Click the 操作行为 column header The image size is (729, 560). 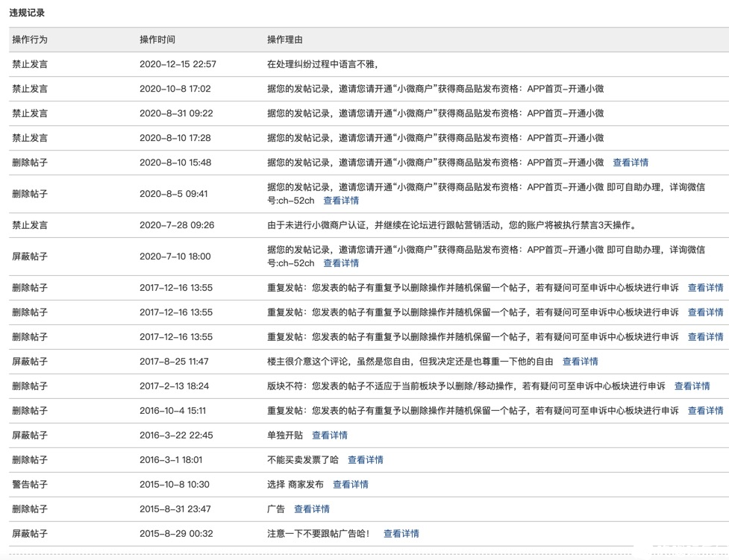[x=30, y=40]
